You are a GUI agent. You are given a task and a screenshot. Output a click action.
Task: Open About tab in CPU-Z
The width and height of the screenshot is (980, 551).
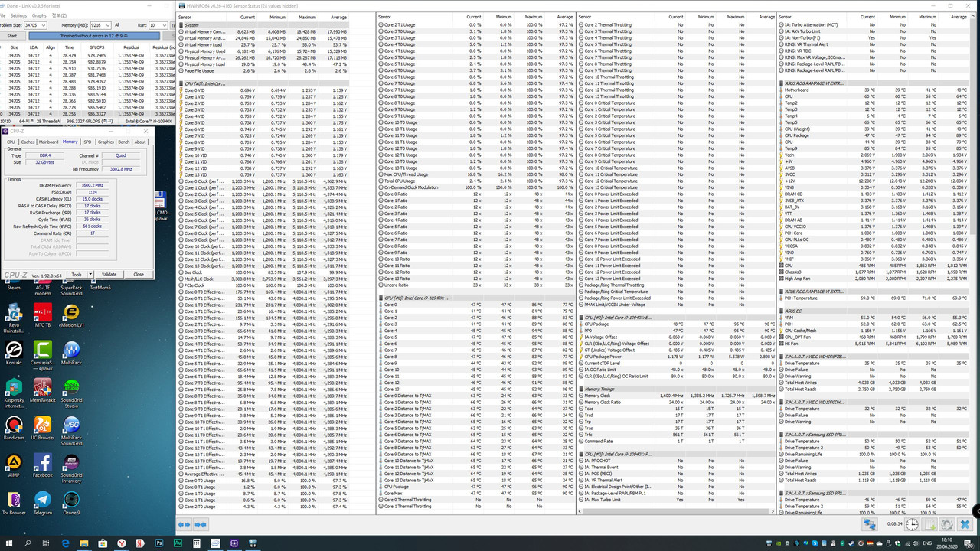pos(140,142)
